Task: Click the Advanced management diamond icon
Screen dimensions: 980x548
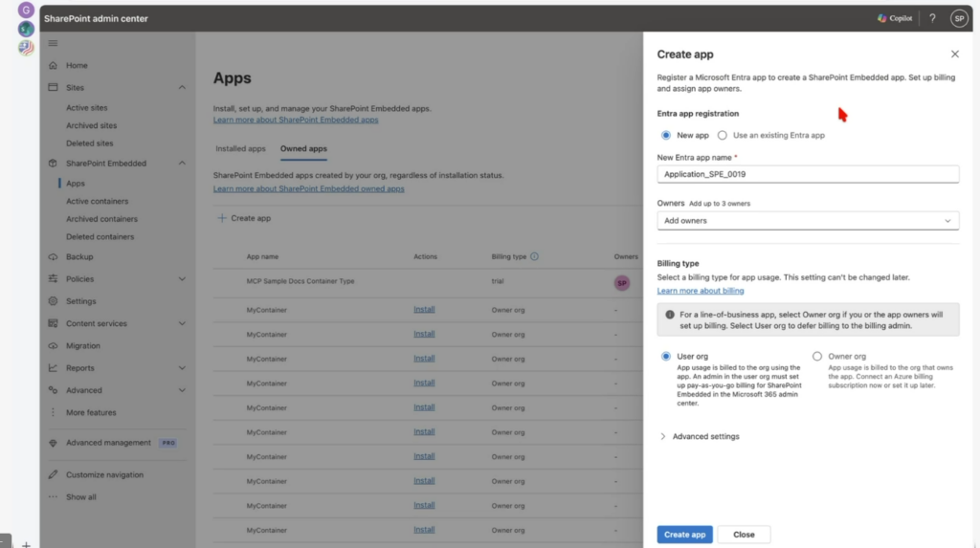Action: pos(54,443)
